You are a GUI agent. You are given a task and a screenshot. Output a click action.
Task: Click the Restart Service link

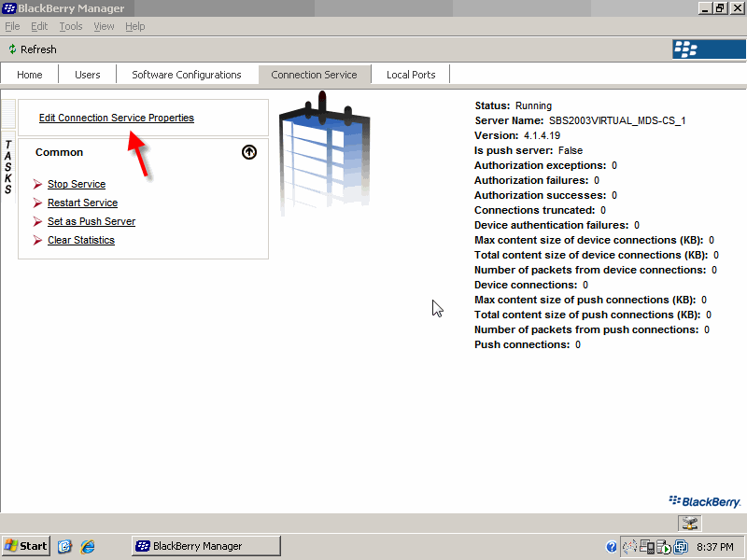82,203
